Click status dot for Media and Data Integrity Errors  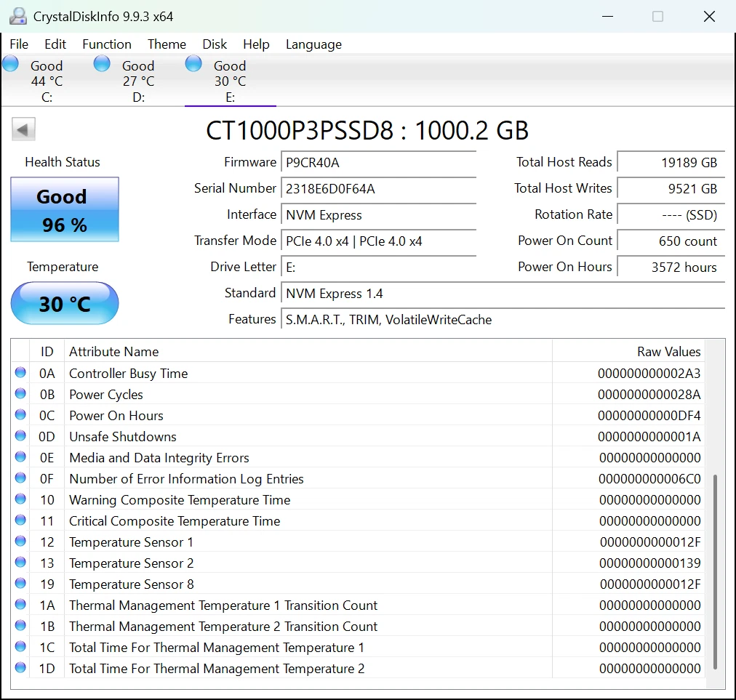point(20,456)
